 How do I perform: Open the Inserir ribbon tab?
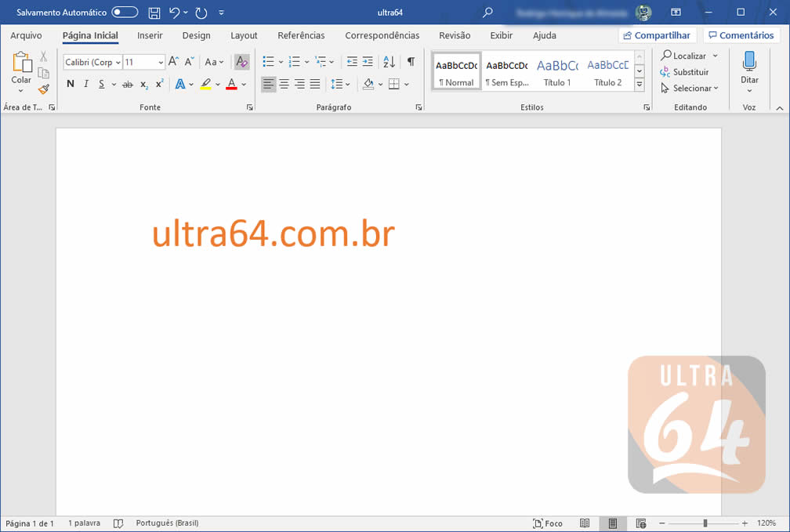[x=150, y=35]
